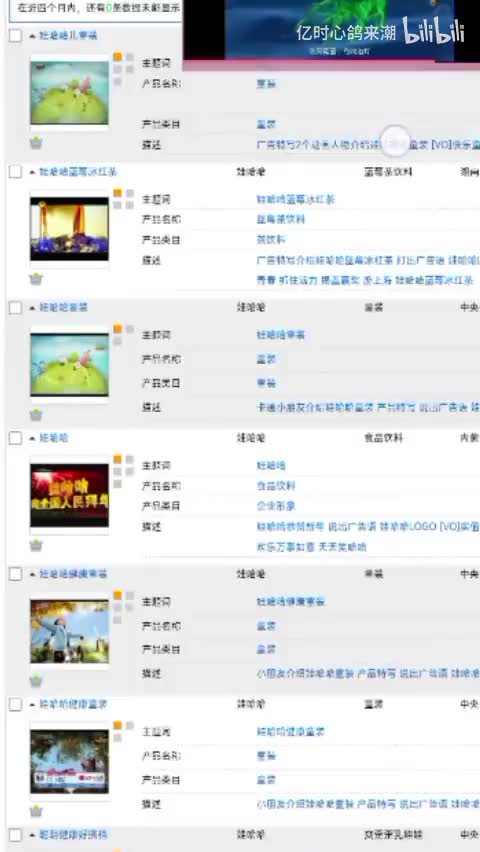
Task: Collapse the 娃哈哈童装 entry triangle
Action: tap(33, 308)
